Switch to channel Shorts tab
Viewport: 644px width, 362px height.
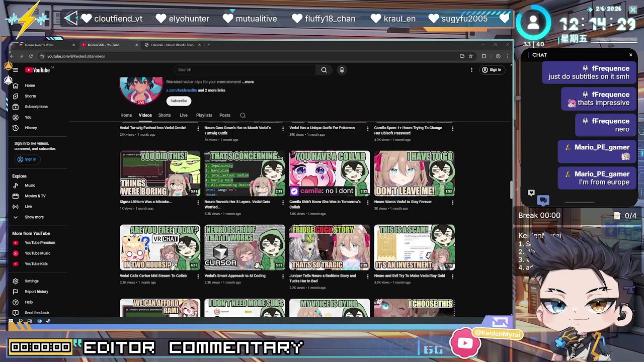165,115
